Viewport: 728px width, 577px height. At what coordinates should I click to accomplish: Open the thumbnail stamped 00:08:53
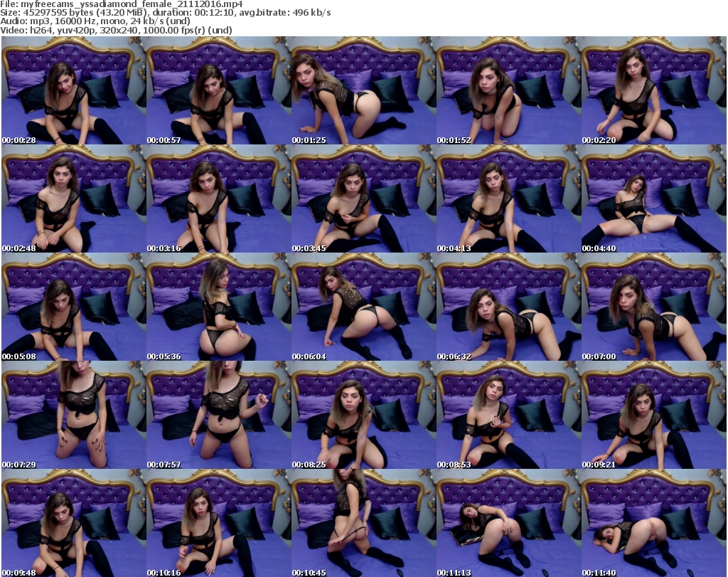508,415
